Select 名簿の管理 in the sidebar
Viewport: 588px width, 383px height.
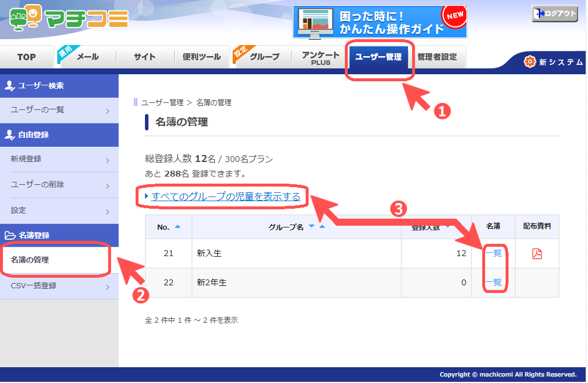pyautogui.click(x=59, y=260)
